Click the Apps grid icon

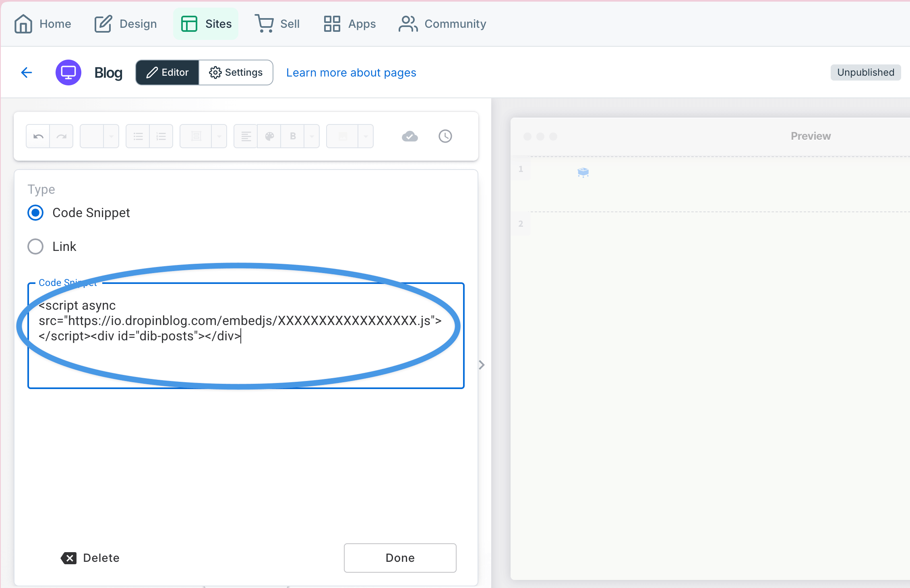pos(332,24)
